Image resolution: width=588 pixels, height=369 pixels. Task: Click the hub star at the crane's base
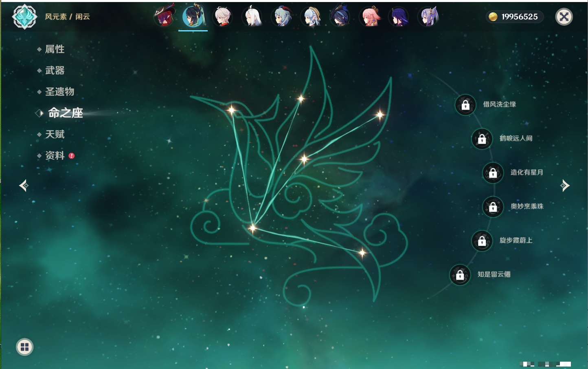tap(252, 228)
